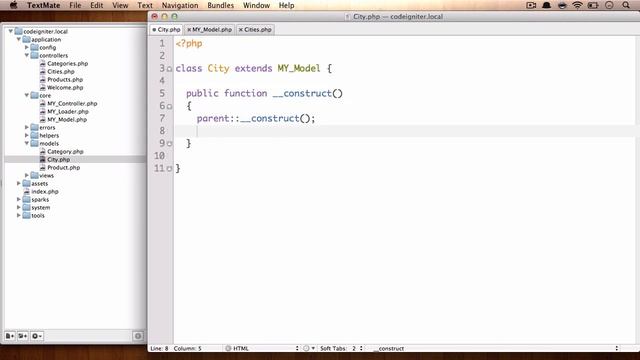Click the battery status icon

pos(593,5)
